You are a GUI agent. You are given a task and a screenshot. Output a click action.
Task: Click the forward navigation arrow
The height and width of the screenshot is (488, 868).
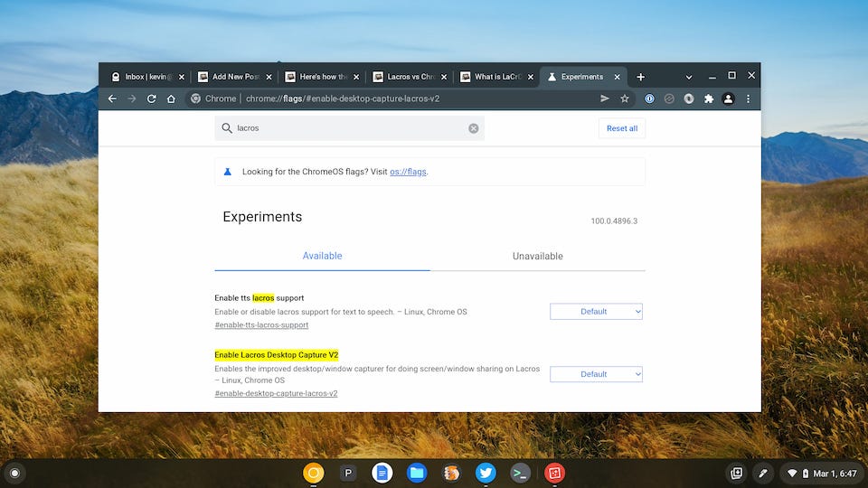coord(132,99)
